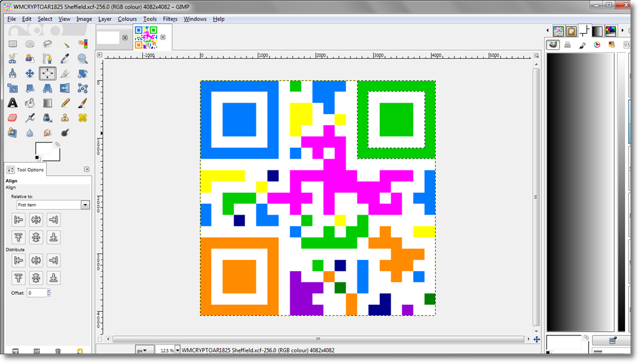This screenshot has width=640, height=364.
Task: Choose the Paths tool
Action: pos(47,59)
